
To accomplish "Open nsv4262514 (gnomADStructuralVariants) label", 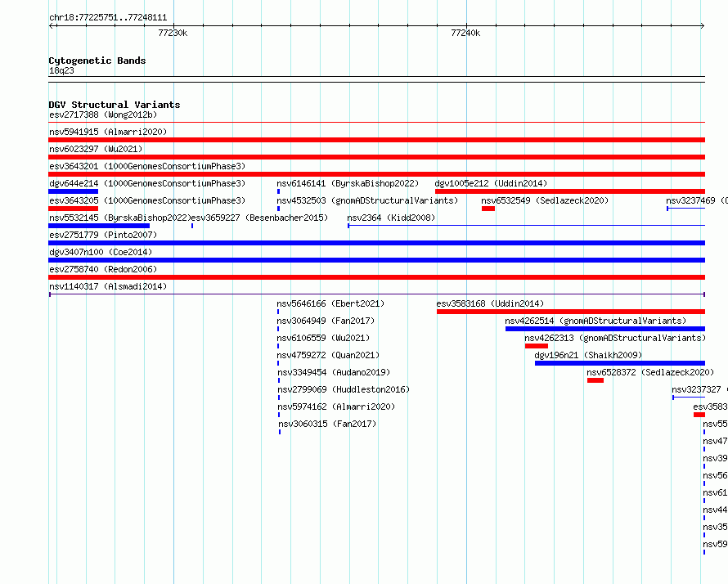I will pyautogui.click(x=595, y=321).
